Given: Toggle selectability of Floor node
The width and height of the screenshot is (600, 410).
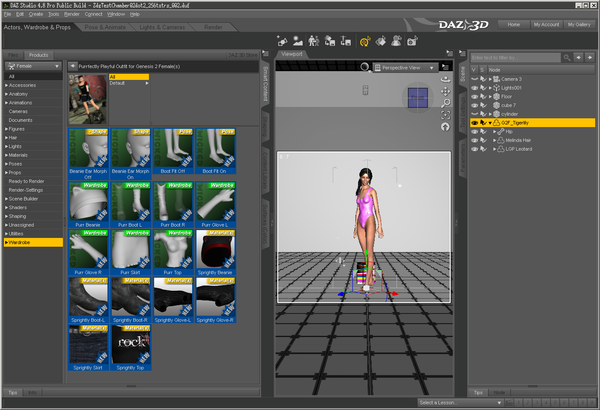Looking at the screenshot, I should pos(483,96).
